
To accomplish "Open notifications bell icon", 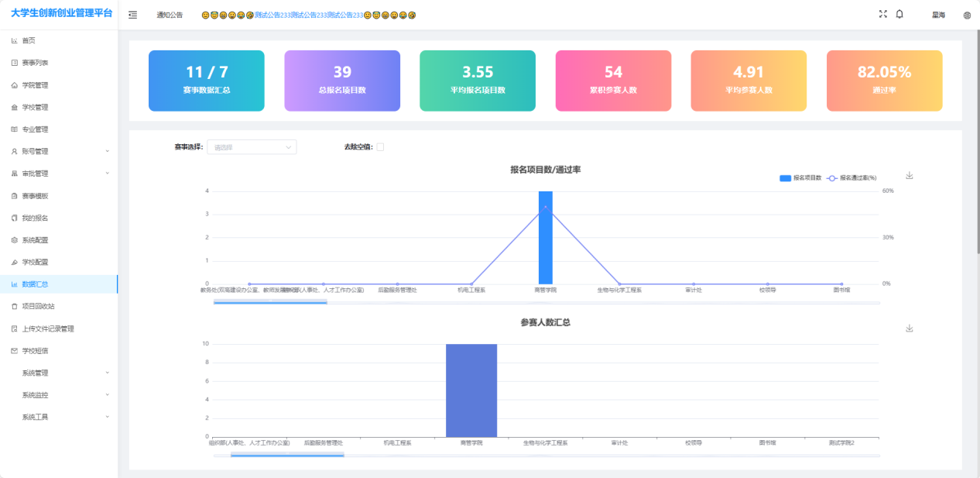I will pos(899,14).
